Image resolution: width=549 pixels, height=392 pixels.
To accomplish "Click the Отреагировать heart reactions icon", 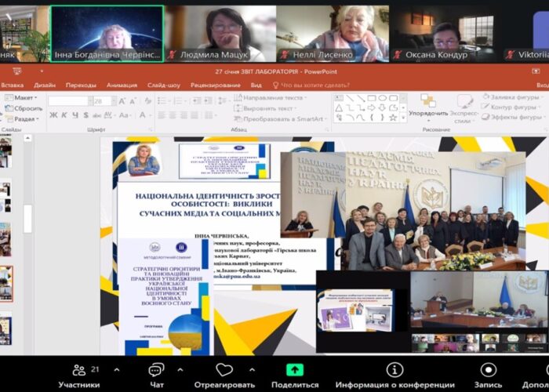I will [225, 370].
